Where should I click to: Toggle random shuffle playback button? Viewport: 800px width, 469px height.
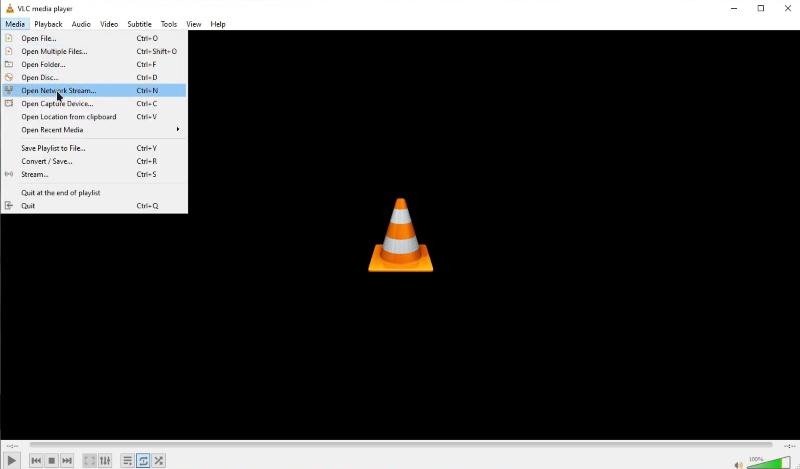pos(159,460)
